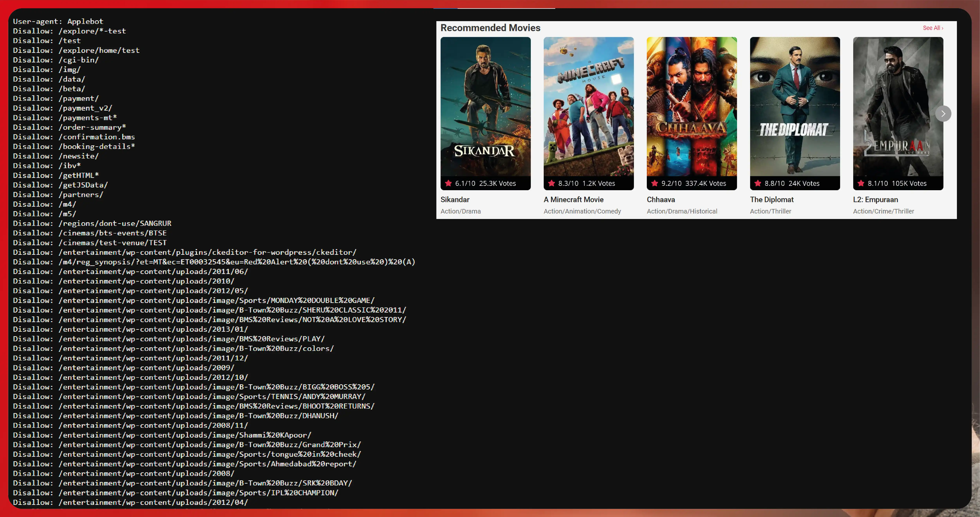Click the star icon on Empuraan rating
The image size is (980, 517).
pos(860,183)
